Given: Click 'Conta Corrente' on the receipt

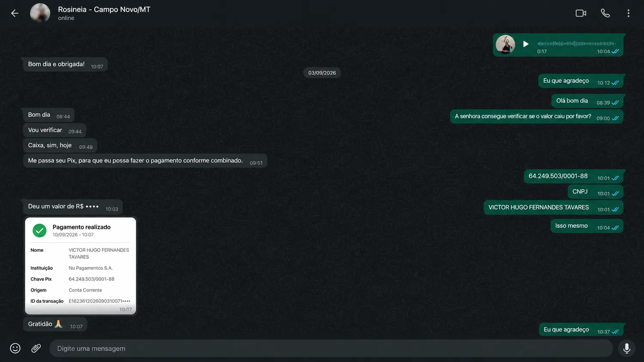Looking at the screenshot, I should coord(85,290).
